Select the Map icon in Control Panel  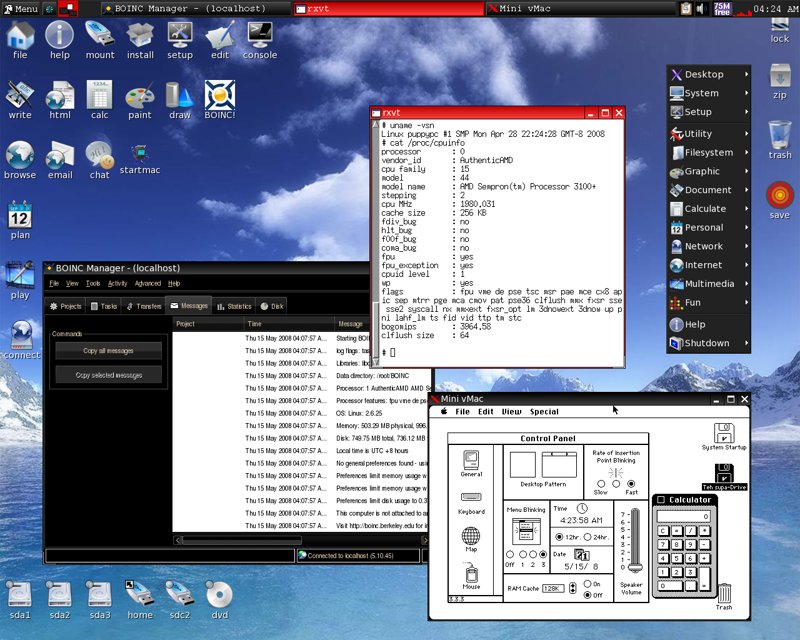(471, 539)
